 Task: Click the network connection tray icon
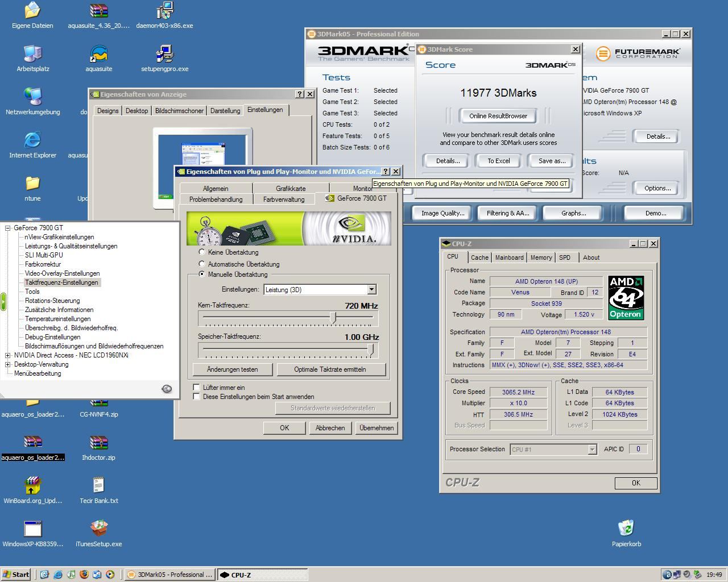677,575
